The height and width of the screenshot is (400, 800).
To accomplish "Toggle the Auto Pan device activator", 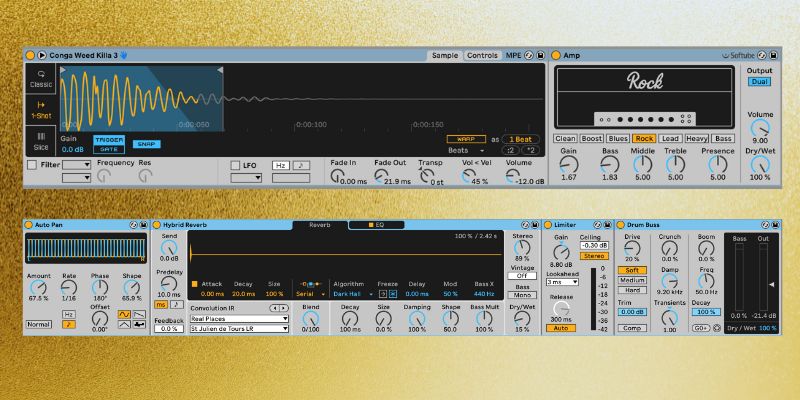I will click(28, 224).
